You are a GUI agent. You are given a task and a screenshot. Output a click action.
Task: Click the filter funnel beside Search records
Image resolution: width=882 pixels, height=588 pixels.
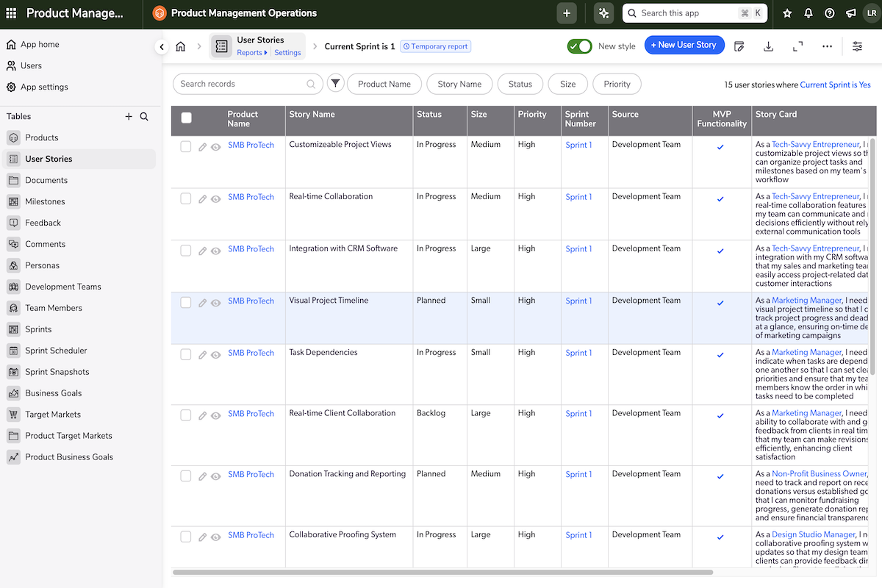click(x=335, y=83)
